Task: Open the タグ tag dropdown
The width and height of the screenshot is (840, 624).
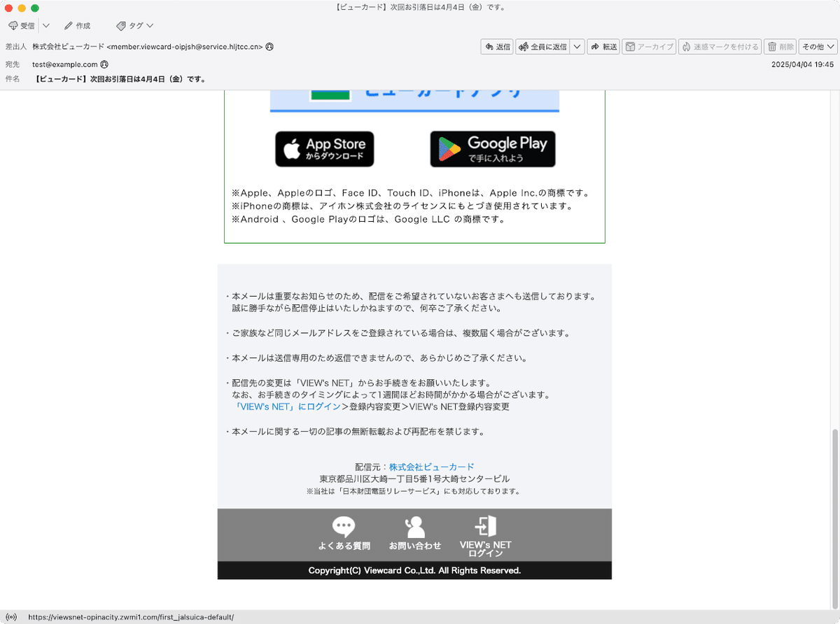Action: tap(135, 26)
